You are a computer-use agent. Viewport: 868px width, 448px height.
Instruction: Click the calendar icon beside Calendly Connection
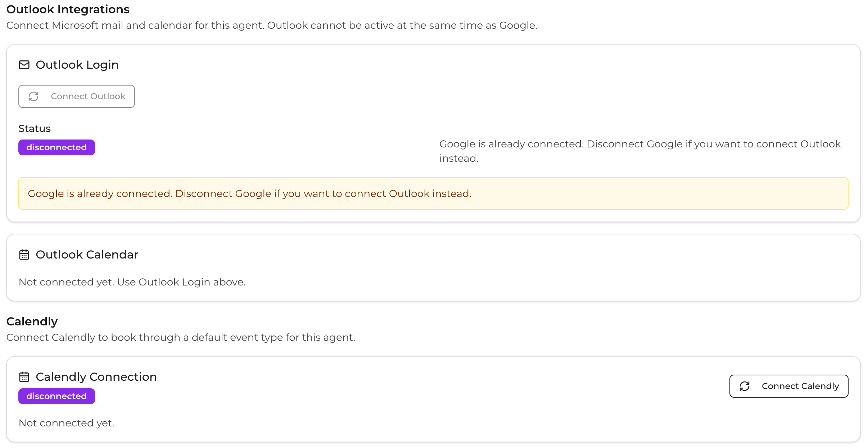(x=24, y=377)
